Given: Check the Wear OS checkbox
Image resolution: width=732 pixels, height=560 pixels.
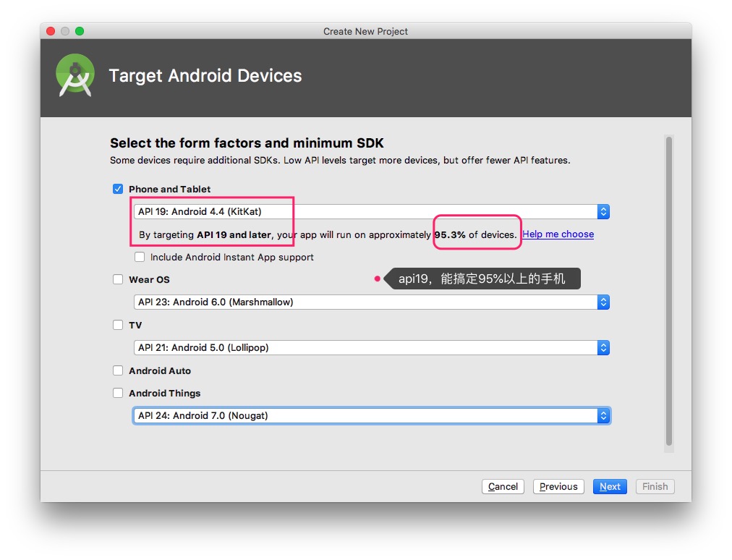Looking at the screenshot, I should pos(118,279).
